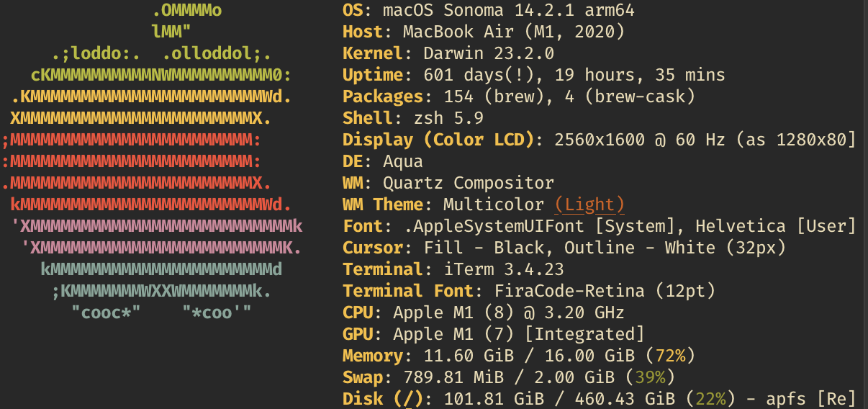The height and width of the screenshot is (409, 868).
Task: Click 'FiraCode-Retina (12pt)' value
Action: (x=605, y=292)
